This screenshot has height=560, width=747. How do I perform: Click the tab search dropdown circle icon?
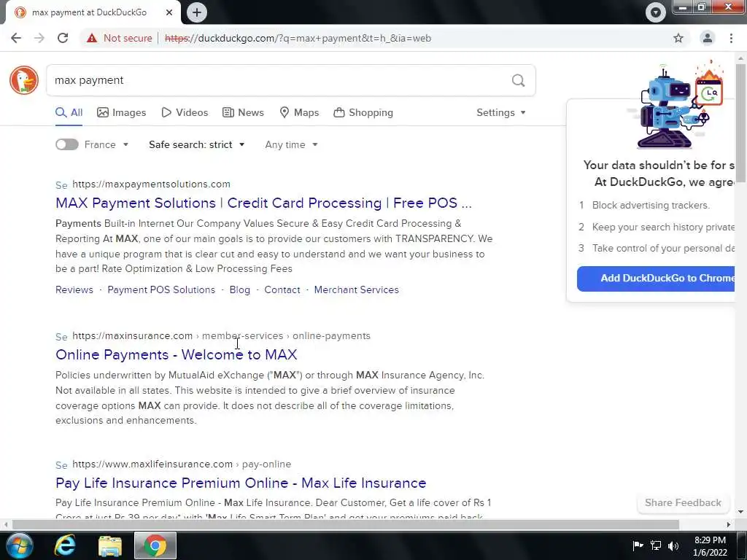pos(656,12)
